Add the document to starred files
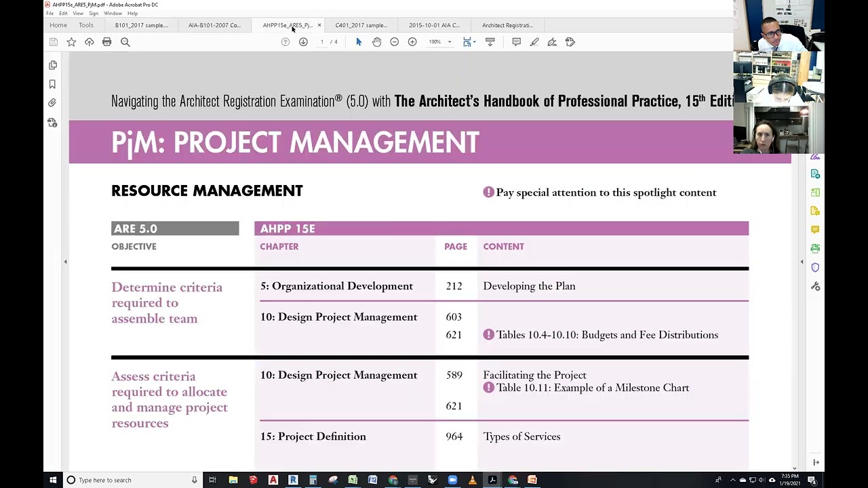 pos(71,42)
